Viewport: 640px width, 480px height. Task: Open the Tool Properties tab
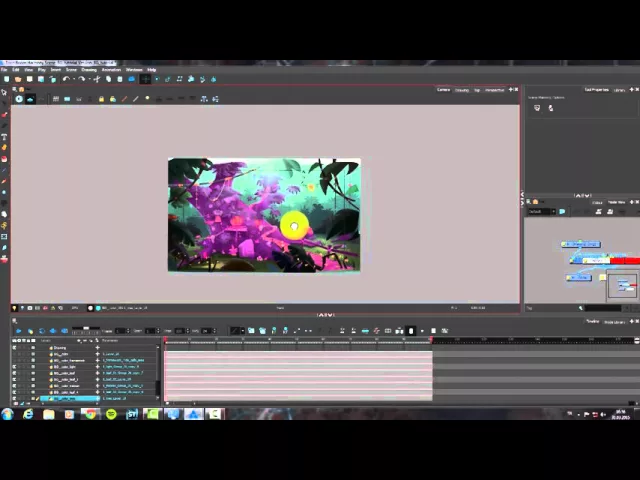(x=596, y=90)
